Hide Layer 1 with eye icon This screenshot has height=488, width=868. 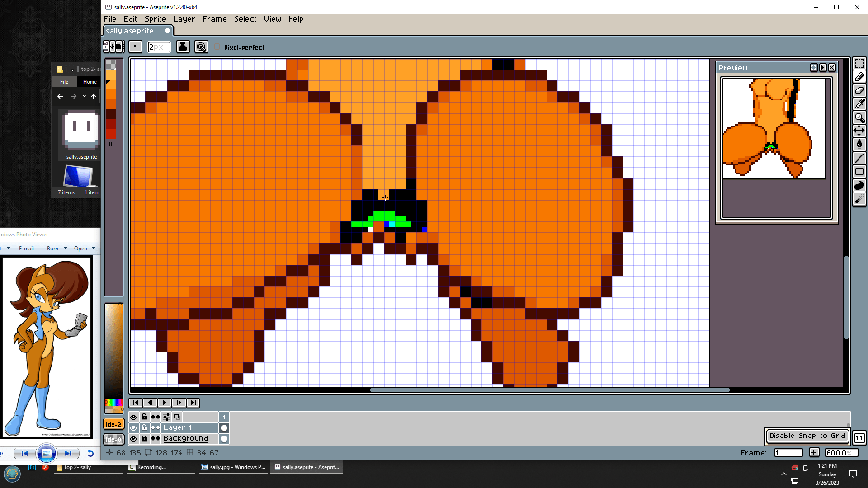click(133, 427)
